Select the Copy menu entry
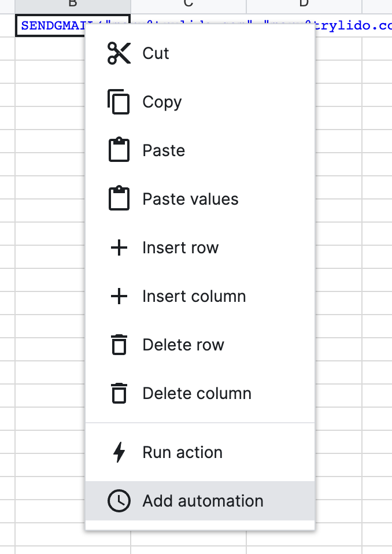 tap(162, 102)
